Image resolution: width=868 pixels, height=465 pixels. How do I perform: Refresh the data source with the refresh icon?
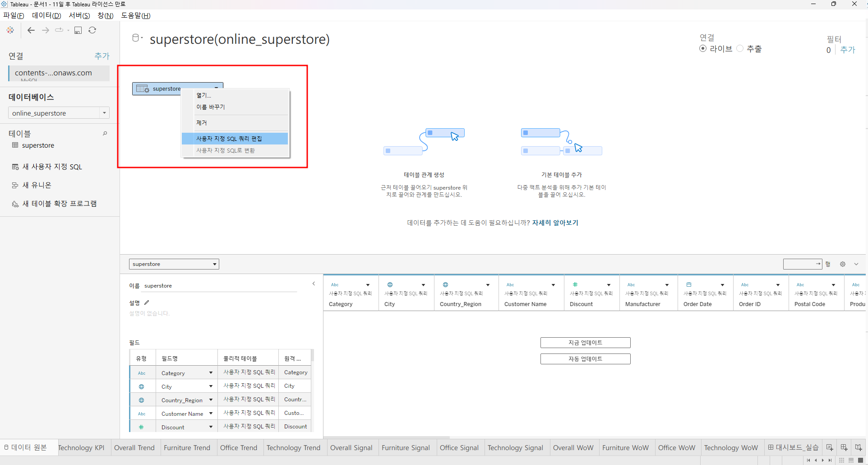click(x=92, y=30)
